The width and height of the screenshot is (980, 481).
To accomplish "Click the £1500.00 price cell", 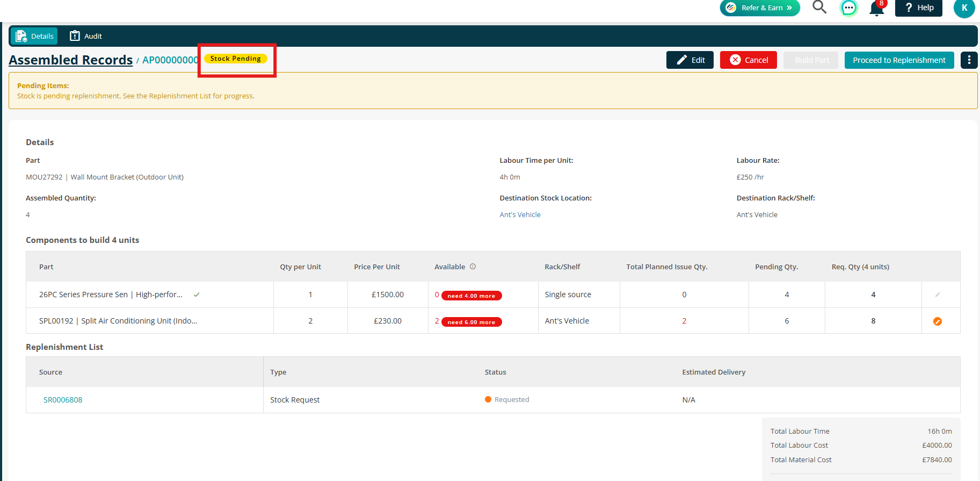I will tap(388, 295).
